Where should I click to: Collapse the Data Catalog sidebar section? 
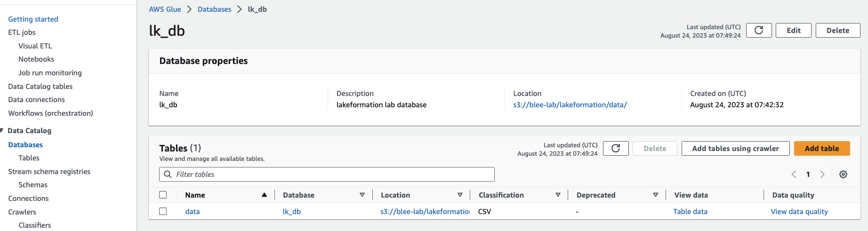coord(2,131)
